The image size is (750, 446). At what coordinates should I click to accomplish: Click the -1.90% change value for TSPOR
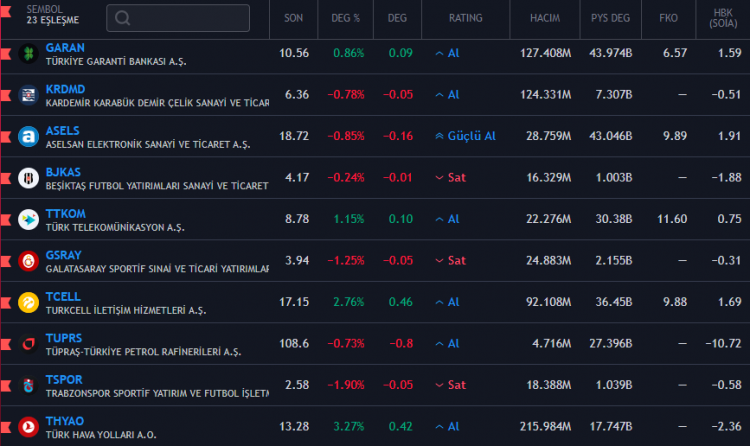point(346,385)
